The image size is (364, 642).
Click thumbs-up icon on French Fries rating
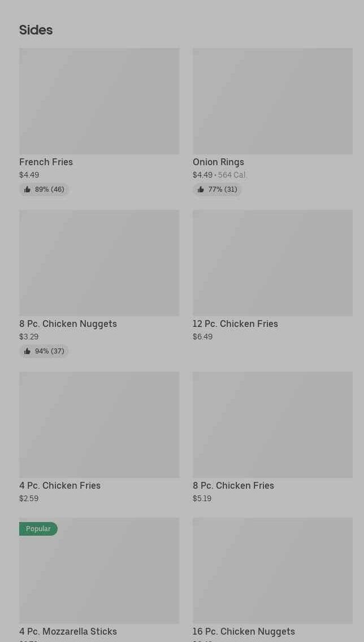[x=27, y=189]
